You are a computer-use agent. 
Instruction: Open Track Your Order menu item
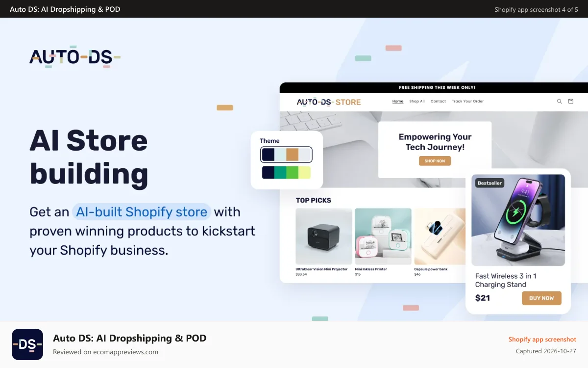coord(467,102)
